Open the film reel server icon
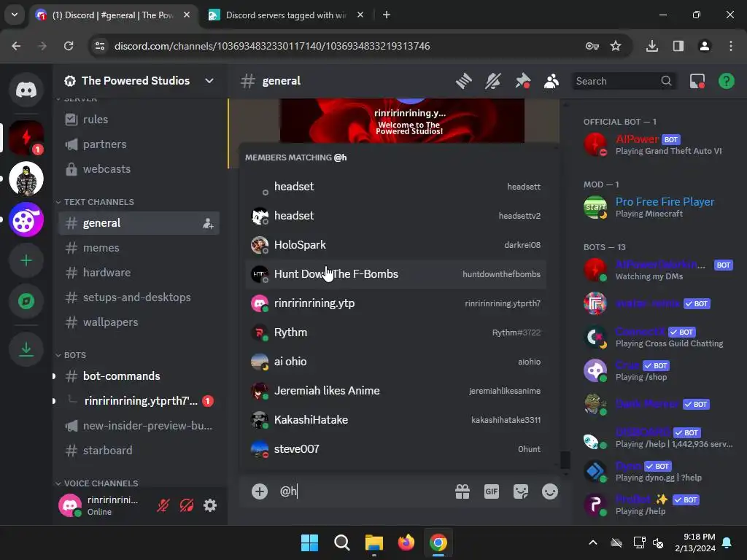Screen dimensions: 747x560 (26, 220)
